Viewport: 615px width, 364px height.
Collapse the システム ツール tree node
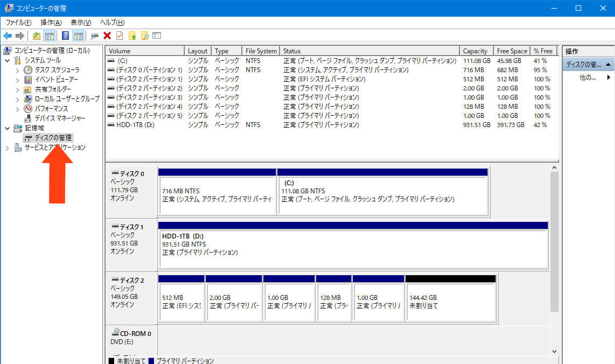8,60
